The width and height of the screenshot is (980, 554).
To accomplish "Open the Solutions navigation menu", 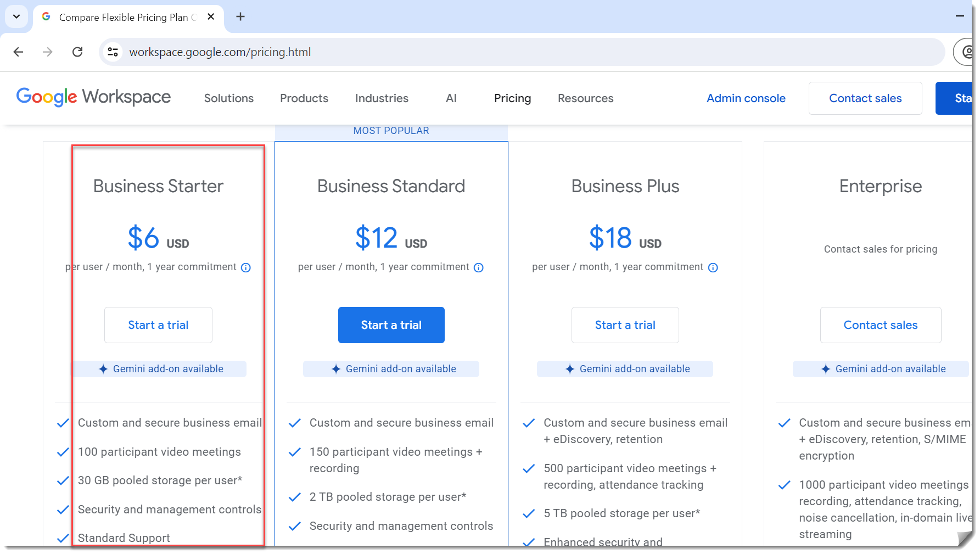I will pyautogui.click(x=228, y=98).
